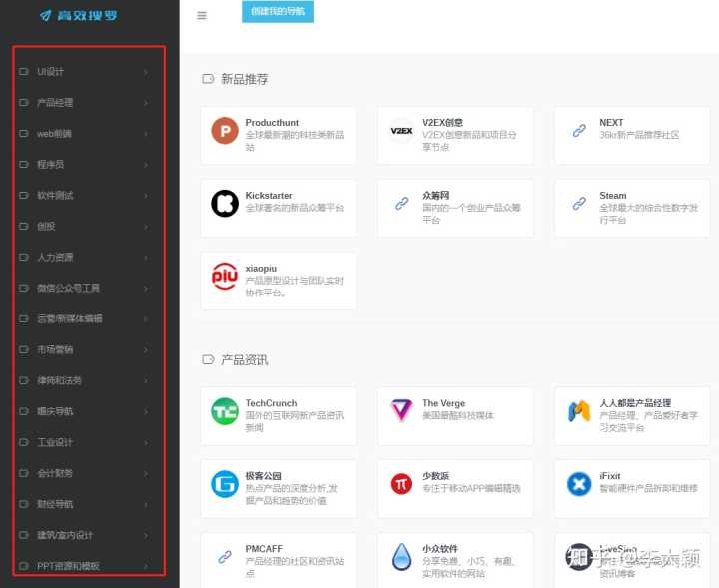Open the Producthunt orange P icon
The width and height of the screenshot is (719, 588).
click(225, 131)
